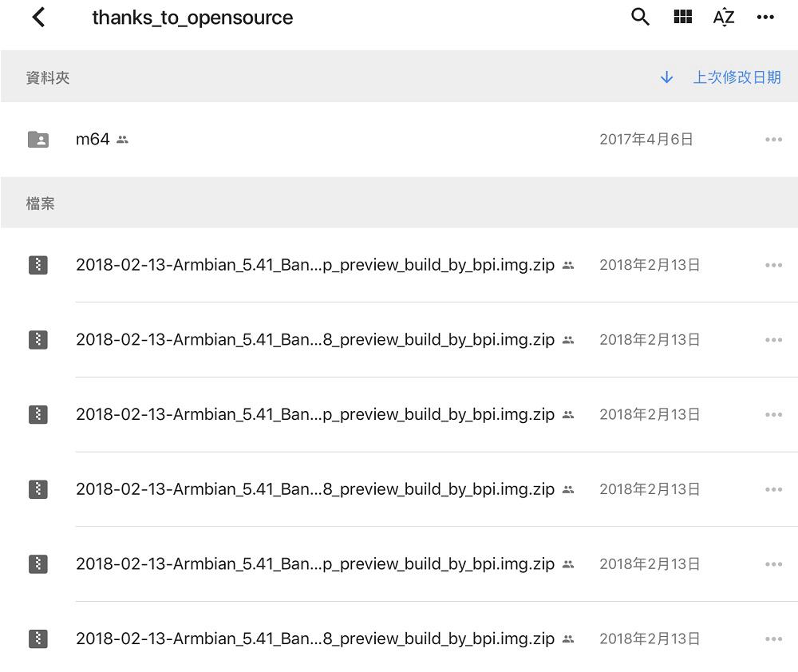This screenshot has width=798, height=672.
Task: Open sort dropdown labeled 上次修改日期
Action: tap(737, 77)
